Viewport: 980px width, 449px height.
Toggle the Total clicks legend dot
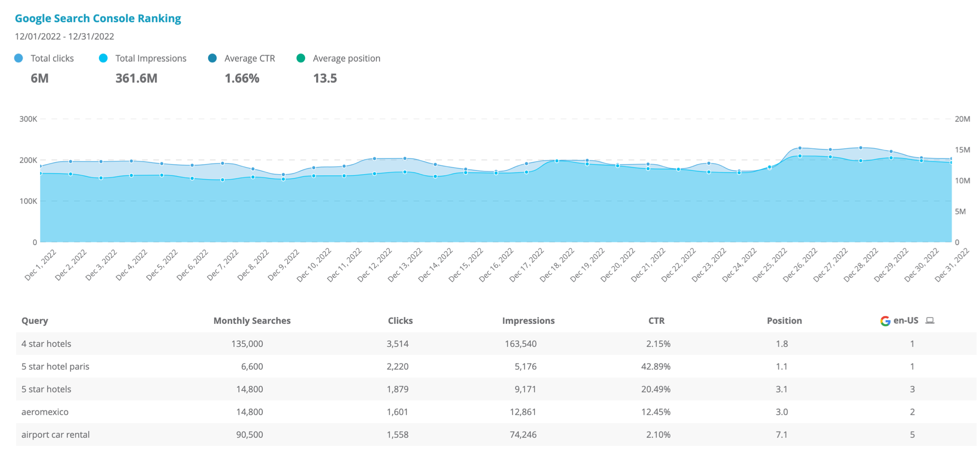pyautogui.click(x=18, y=58)
